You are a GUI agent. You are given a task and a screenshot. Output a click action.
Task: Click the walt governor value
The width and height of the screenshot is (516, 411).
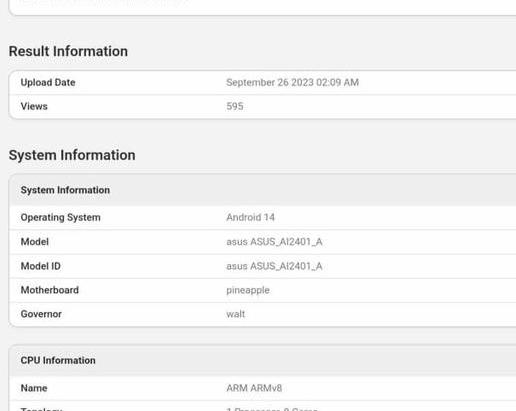(236, 314)
